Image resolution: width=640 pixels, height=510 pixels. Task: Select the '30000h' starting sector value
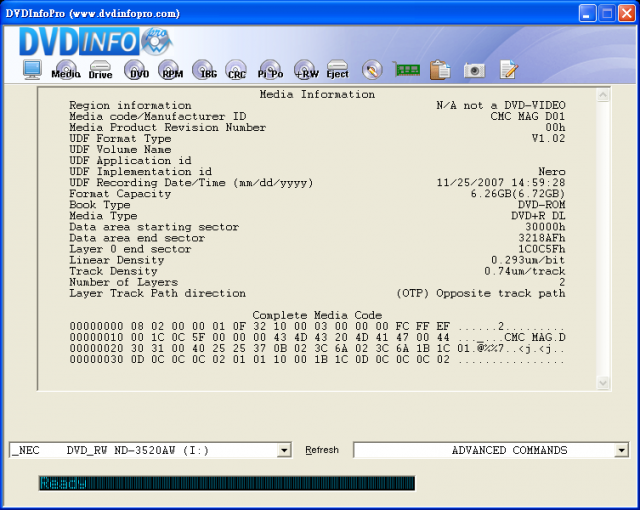(545, 227)
